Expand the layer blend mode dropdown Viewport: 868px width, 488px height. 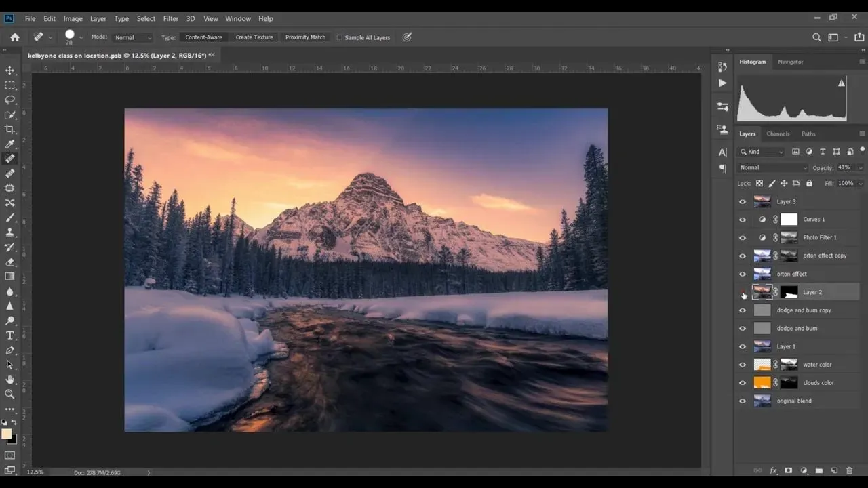point(773,167)
